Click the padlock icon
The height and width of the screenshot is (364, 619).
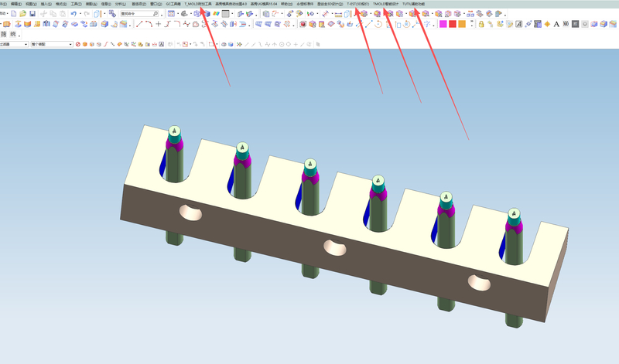pyautogui.click(x=481, y=24)
